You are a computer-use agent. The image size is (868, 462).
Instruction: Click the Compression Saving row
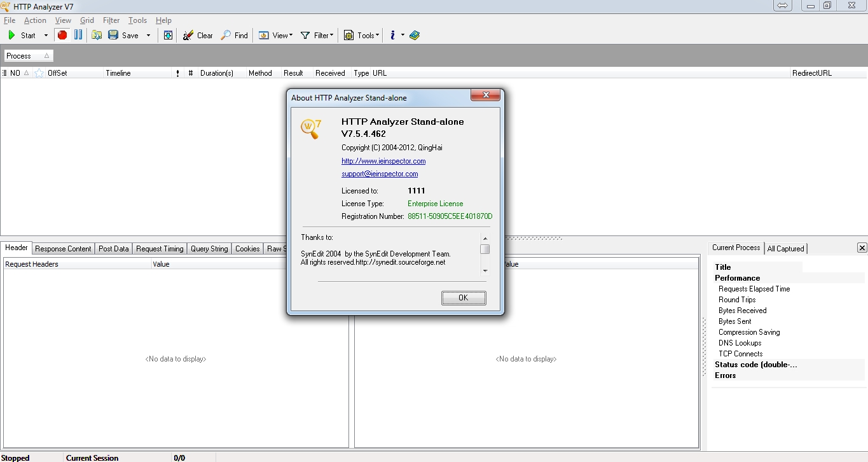pyautogui.click(x=788, y=332)
